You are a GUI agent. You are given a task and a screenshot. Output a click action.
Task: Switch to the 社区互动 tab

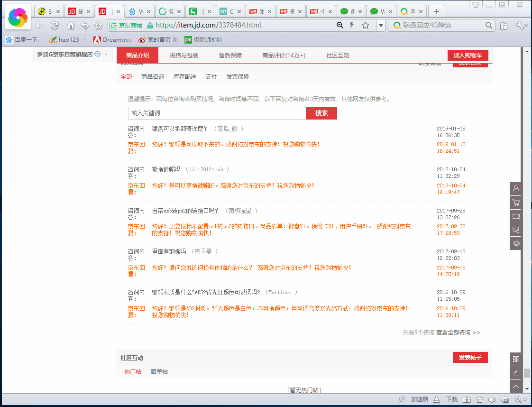pos(338,55)
